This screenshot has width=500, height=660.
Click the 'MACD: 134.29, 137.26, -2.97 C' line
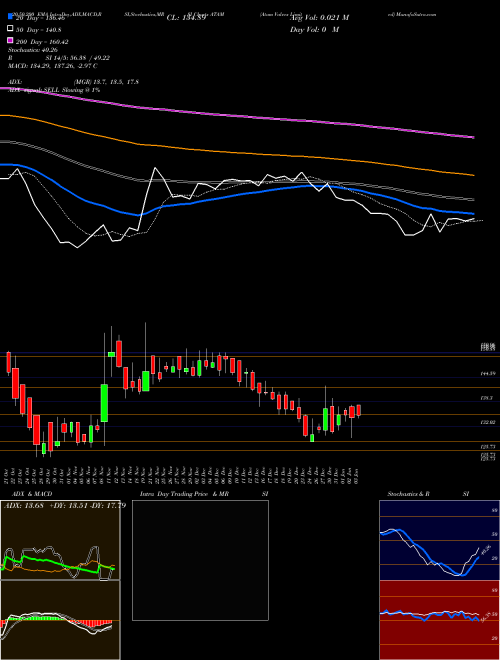pos(53,66)
